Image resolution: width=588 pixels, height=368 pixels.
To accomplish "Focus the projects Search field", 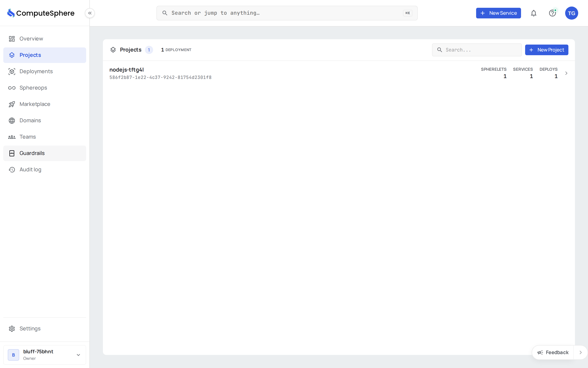I will 477,50.
